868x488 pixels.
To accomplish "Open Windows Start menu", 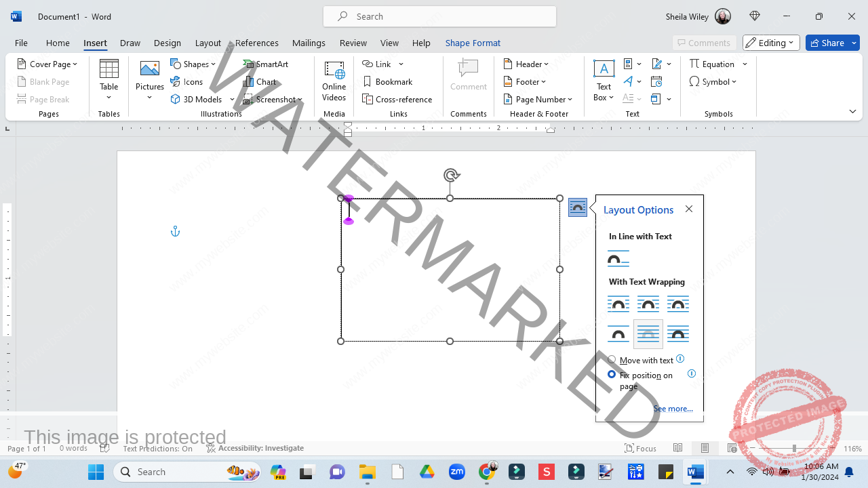I will coord(96,472).
